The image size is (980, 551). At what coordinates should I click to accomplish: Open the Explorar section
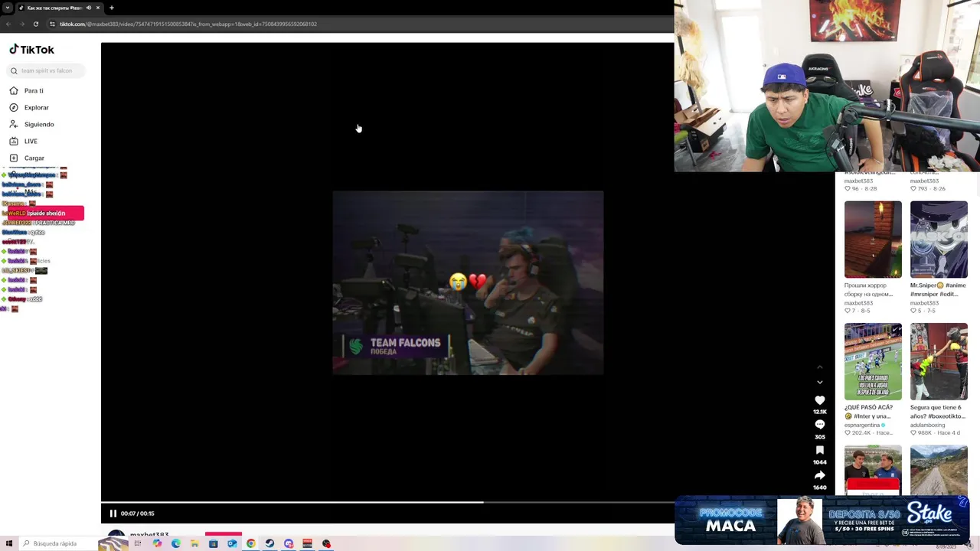pos(36,107)
